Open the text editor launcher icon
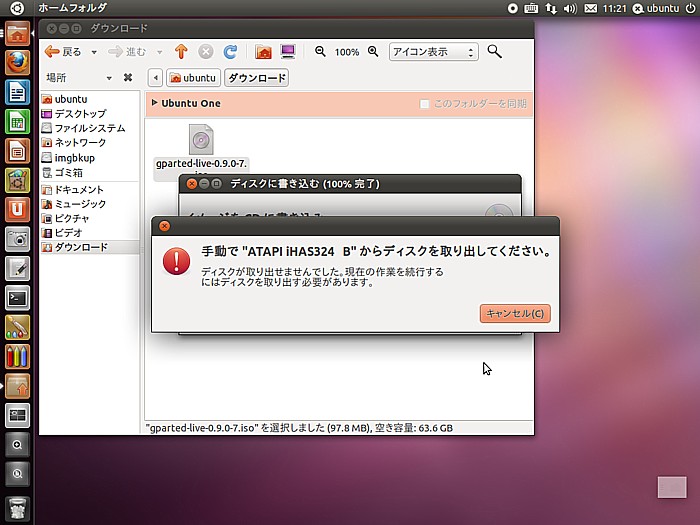Image resolution: width=700 pixels, height=525 pixels. tap(17, 268)
